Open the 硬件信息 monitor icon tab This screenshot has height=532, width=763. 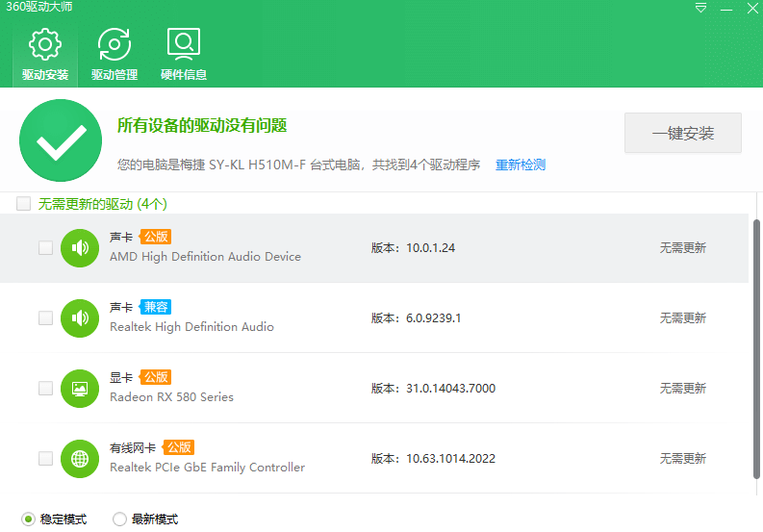(184, 55)
